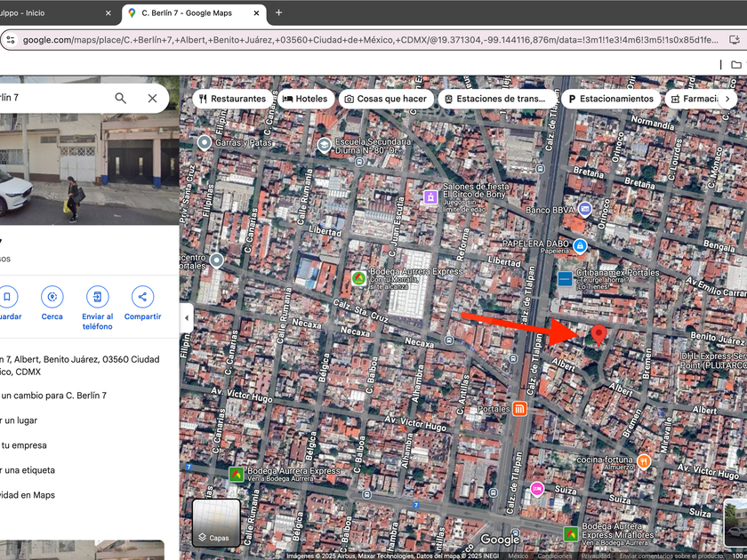The height and width of the screenshot is (560, 747).
Task: Click the Compartir share icon
Action: click(142, 297)
